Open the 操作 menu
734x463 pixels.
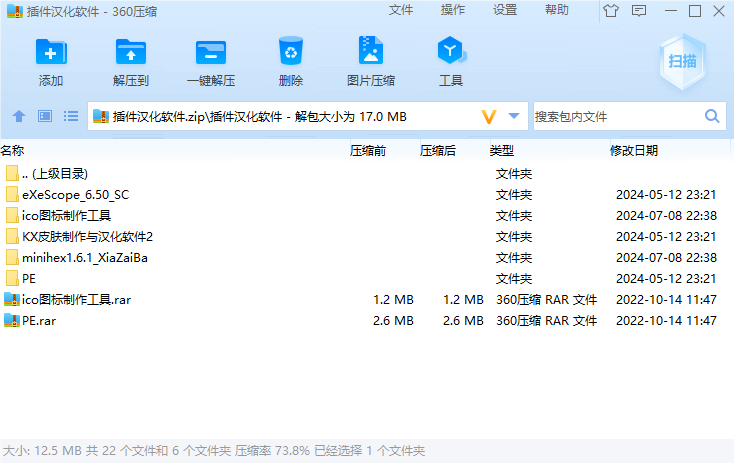pyautogui.click(x=453, y=10)
